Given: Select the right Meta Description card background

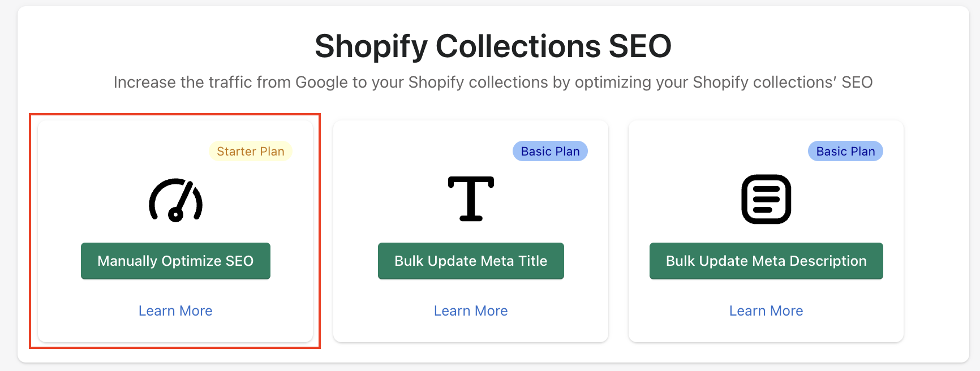Looking at the screenshot, I should [x=679, y=187].
